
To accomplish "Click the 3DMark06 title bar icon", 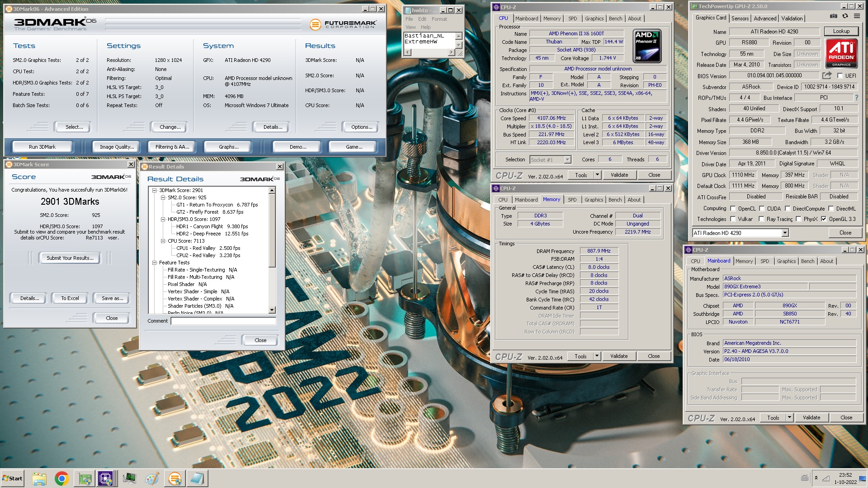I will 9,9.
